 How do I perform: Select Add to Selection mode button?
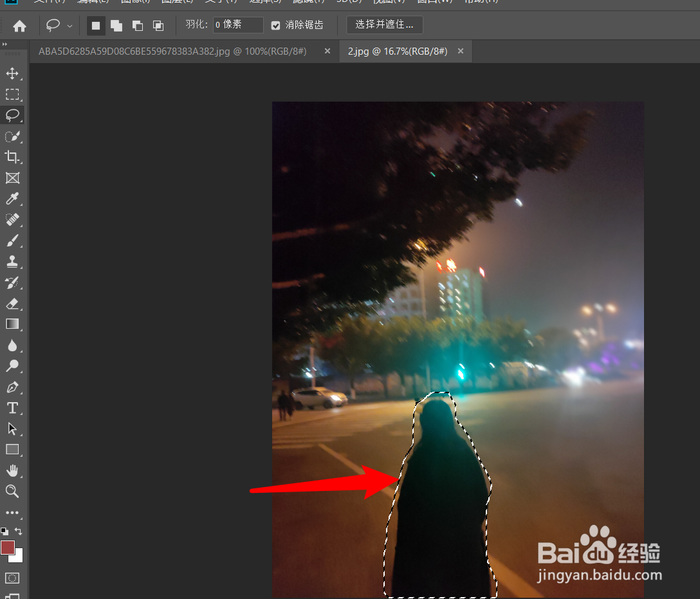[x=116, y=26]
